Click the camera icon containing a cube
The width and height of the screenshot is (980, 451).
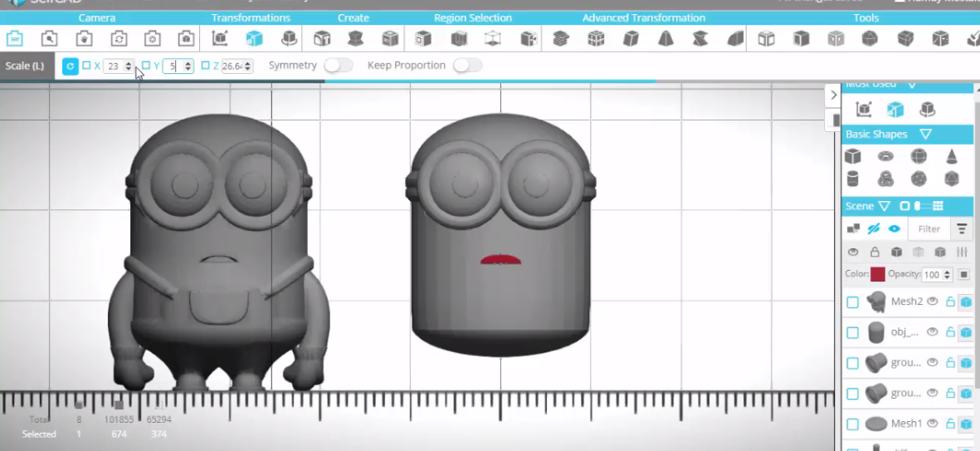(186, 39)
